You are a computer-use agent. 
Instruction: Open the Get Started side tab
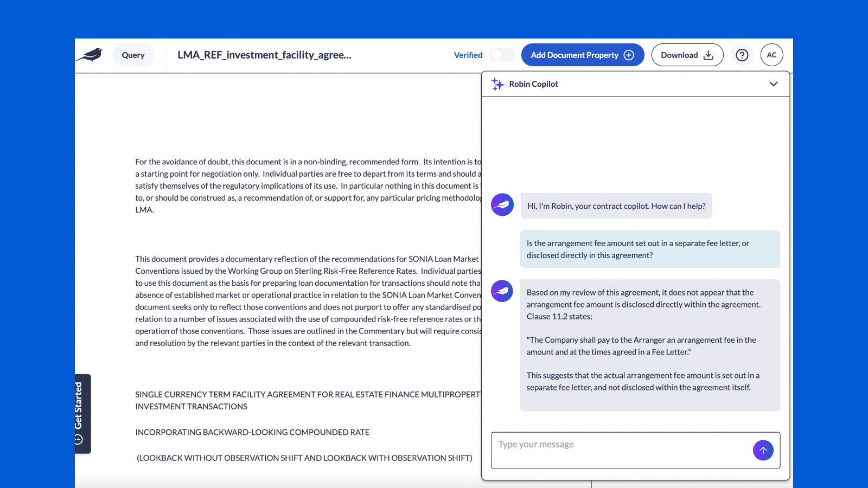[82, 414]
